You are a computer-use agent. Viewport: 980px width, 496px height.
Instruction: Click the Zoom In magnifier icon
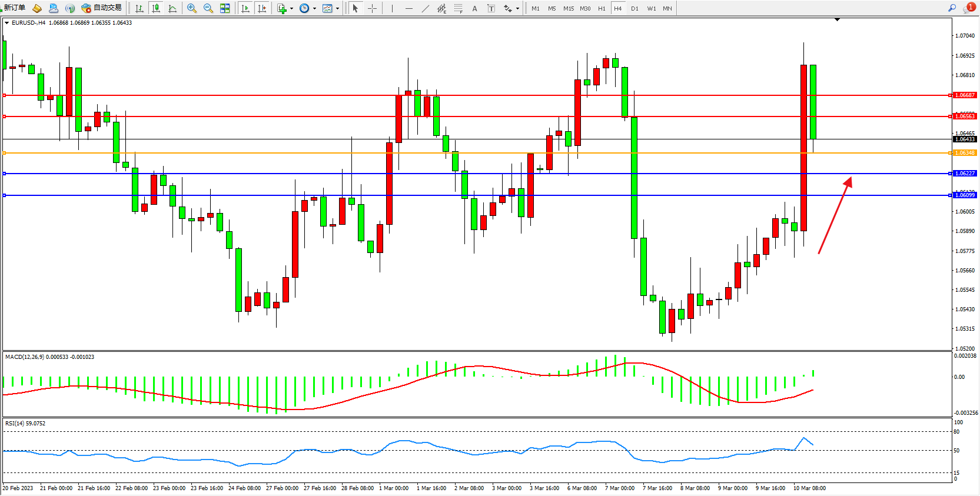click(191, 8)
